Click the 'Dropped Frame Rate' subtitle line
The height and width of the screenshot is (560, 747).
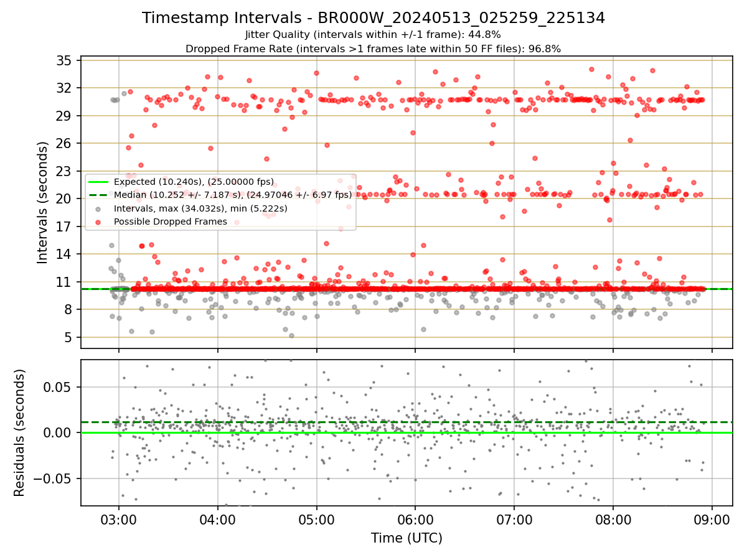coord(374,49)
